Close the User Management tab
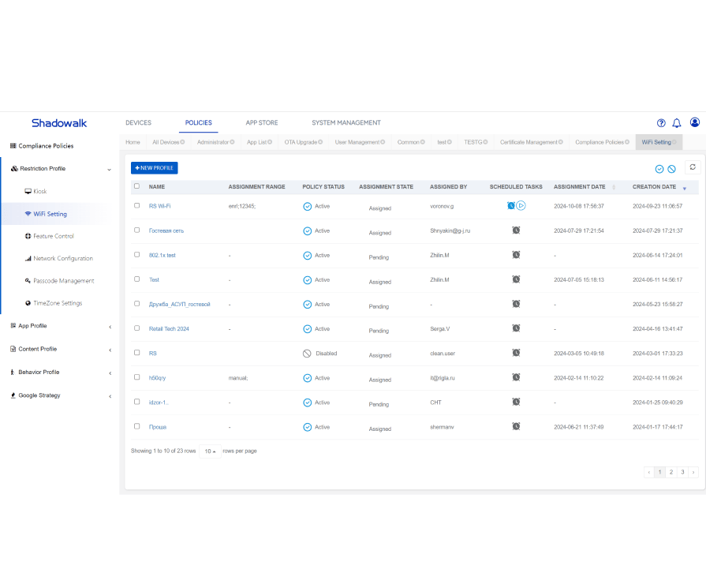Viewport: 706px width, 588px height. click(x=383, y=142)
